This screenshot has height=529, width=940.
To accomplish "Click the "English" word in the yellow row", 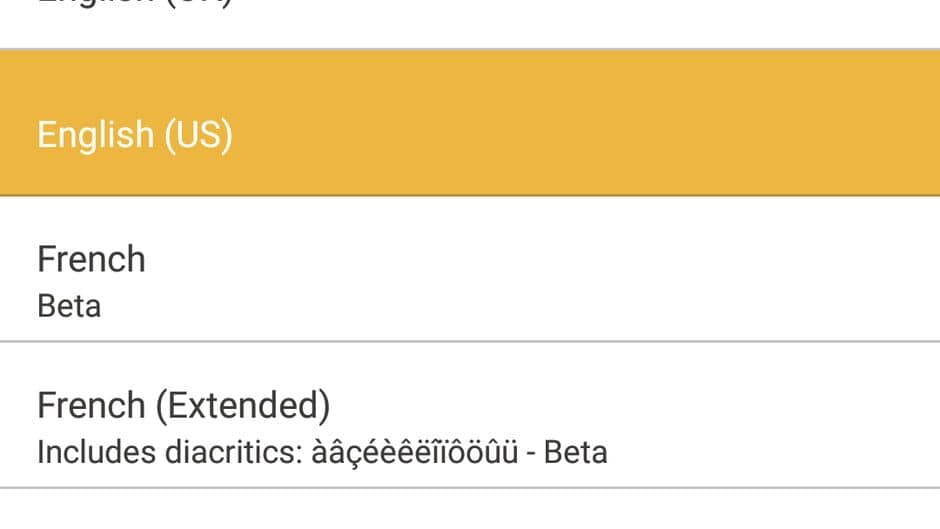I will (95, 135).
